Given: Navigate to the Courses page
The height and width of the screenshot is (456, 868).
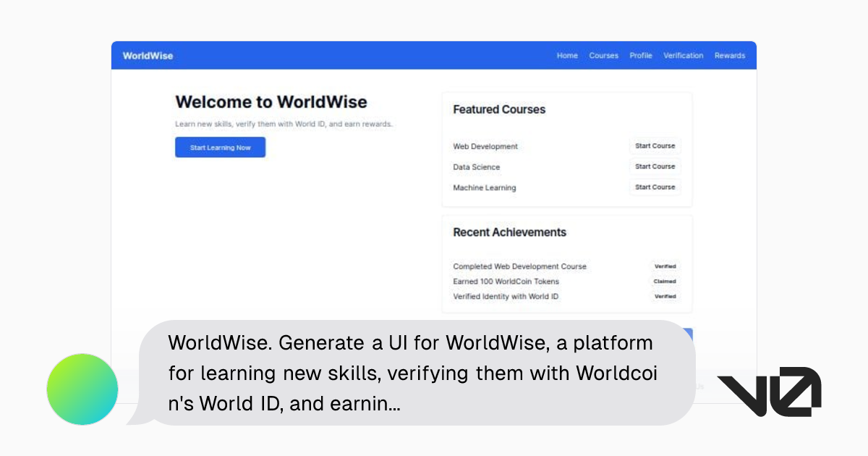Looking at the screenshot, I should pyautogui.click(x=603, y=55).
